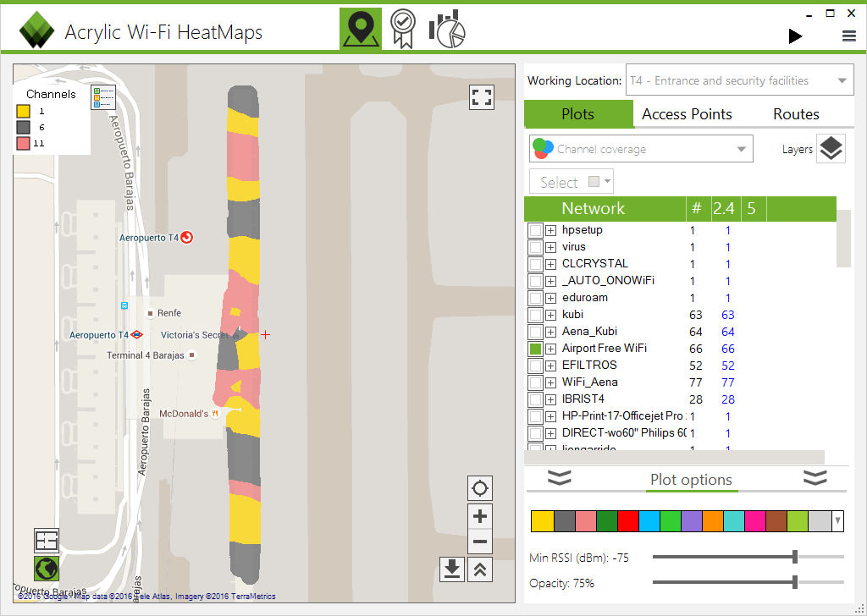
Task: Expand the IBRIST4 network tree
Action: point(550,399)
